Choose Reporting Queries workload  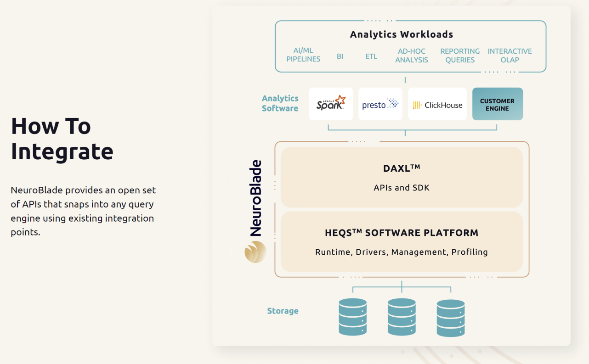click(460, 56)
